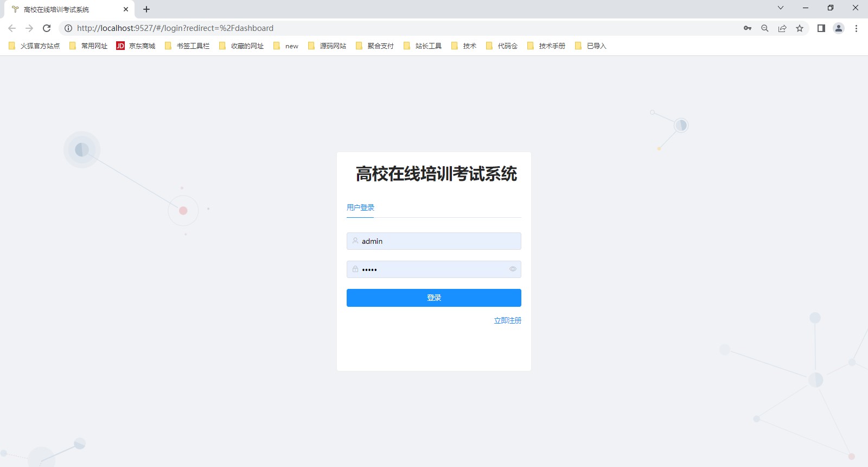Open the Chrome profile avatar

point(839,28)
